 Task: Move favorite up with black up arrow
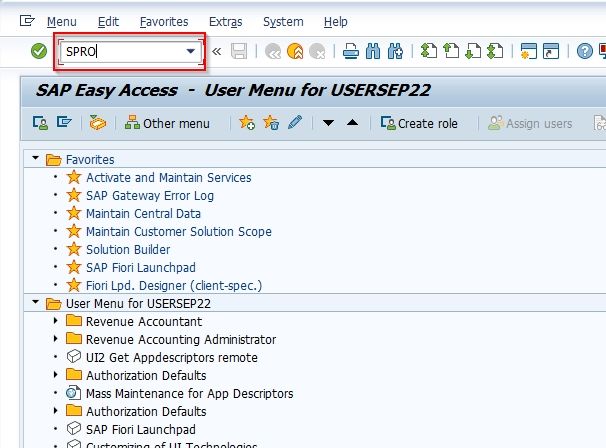click(x=352, y=123)
